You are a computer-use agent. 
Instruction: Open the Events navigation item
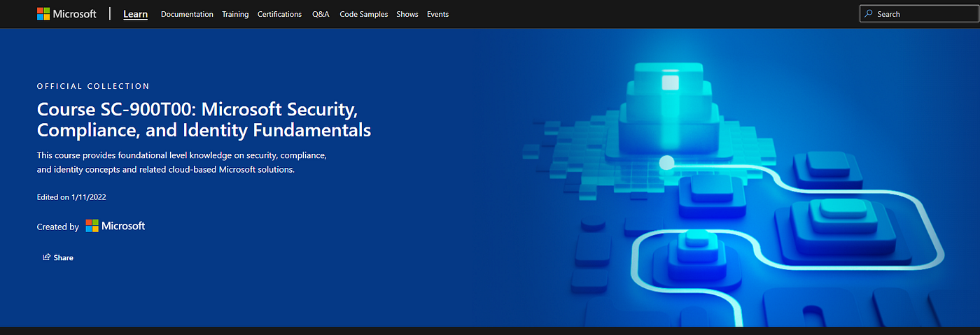(437, 14)
